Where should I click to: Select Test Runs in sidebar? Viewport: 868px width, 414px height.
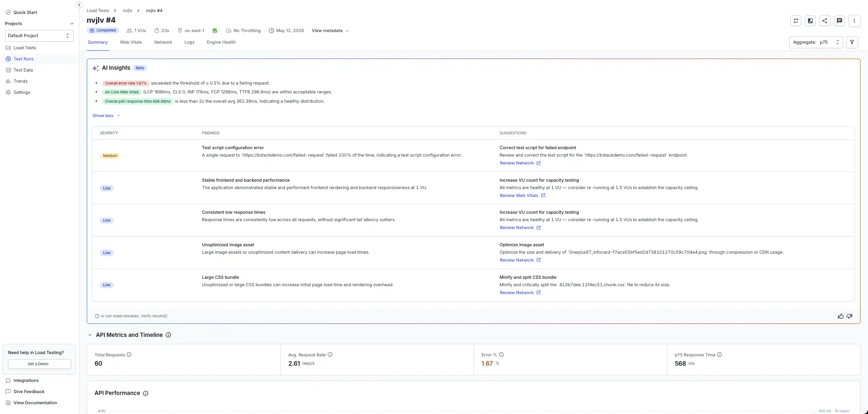(x=24, y=59)
